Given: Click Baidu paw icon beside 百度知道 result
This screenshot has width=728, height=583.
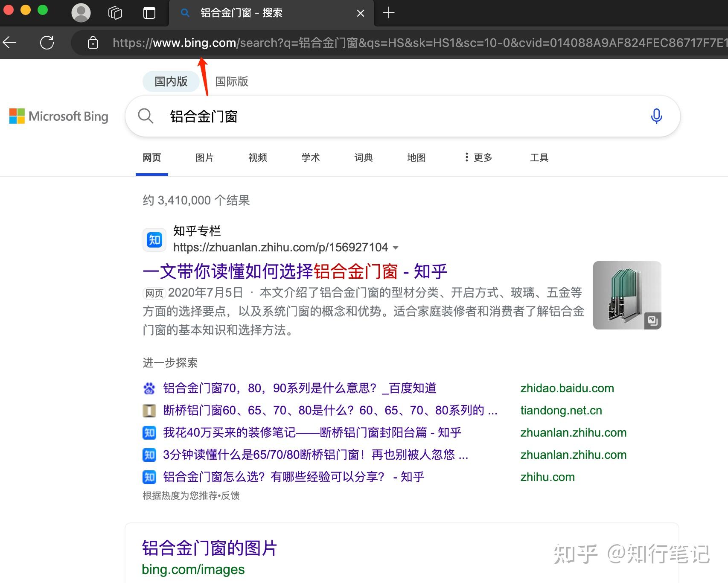Looking at the screenshot, I should point(149,388).
